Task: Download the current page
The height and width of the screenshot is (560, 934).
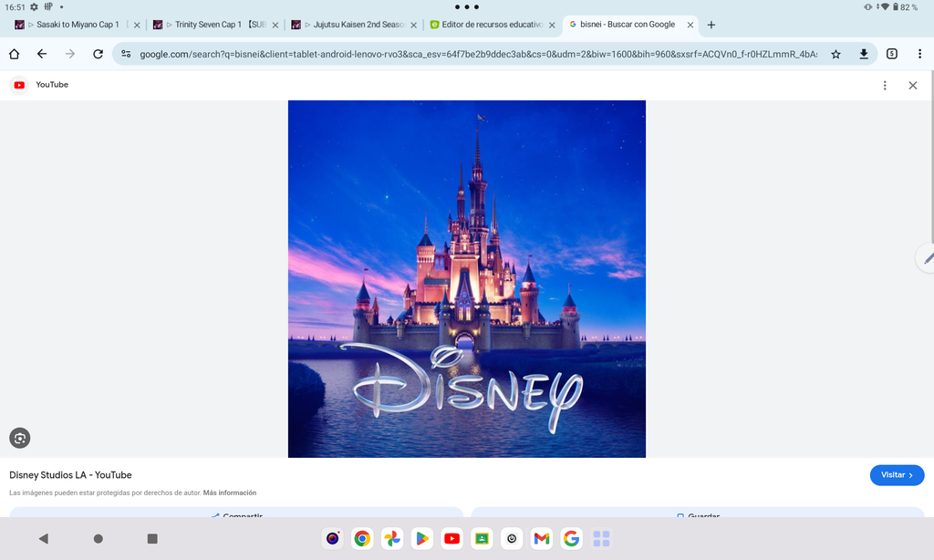Action: (x=864, y=54)
